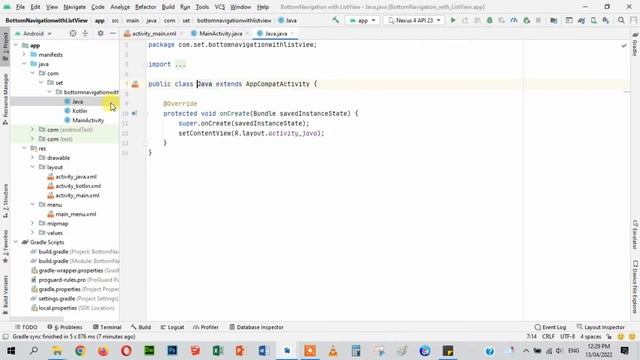Open project panel settings gear icon
640x360 pixels.
100,33
